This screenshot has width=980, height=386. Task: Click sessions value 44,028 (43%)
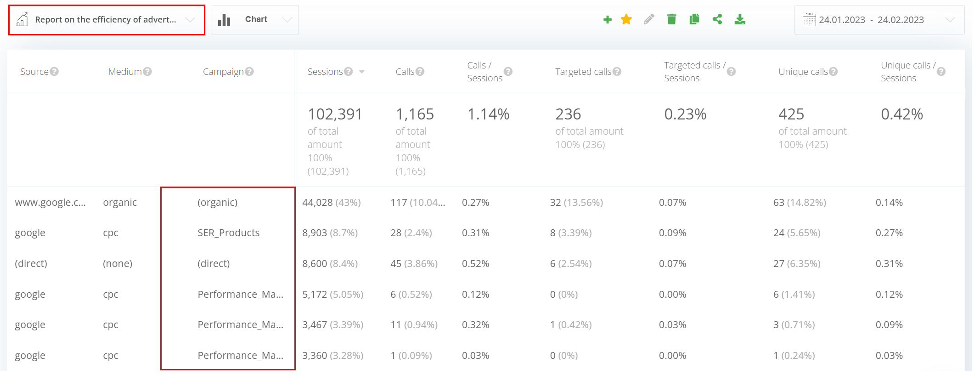(x=332, y=203)
